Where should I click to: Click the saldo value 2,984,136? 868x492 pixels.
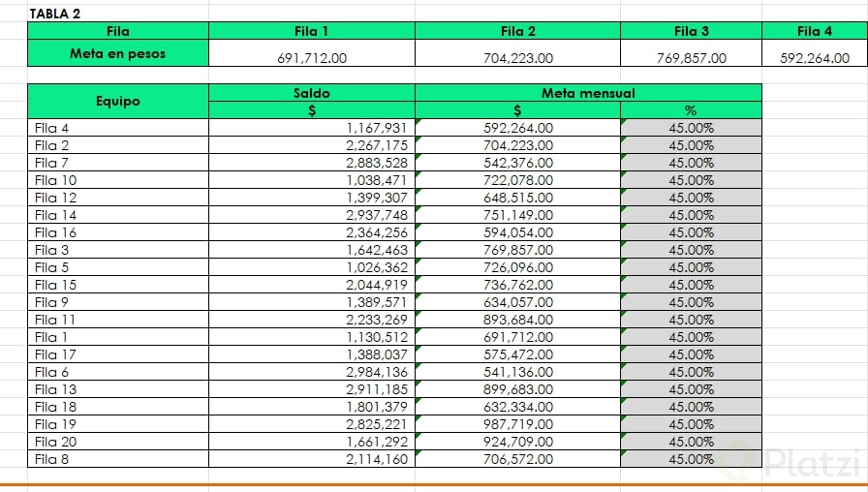[376, 372]
